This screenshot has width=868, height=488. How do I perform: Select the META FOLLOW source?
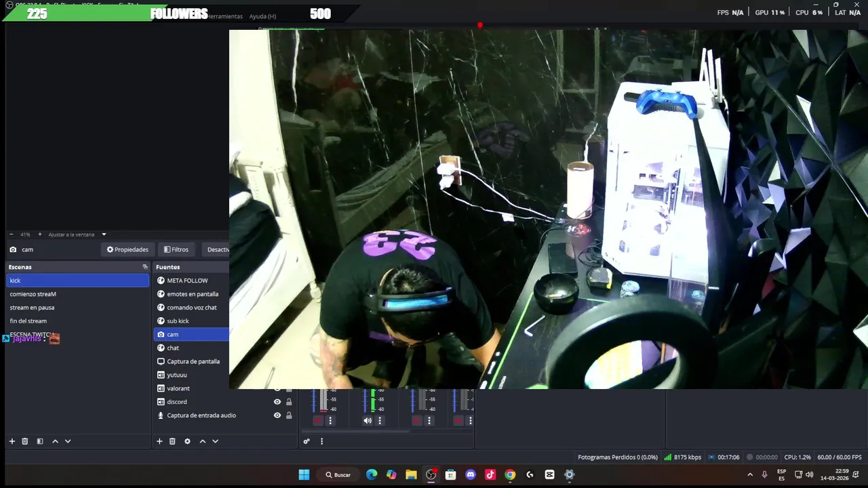[192, 281]
